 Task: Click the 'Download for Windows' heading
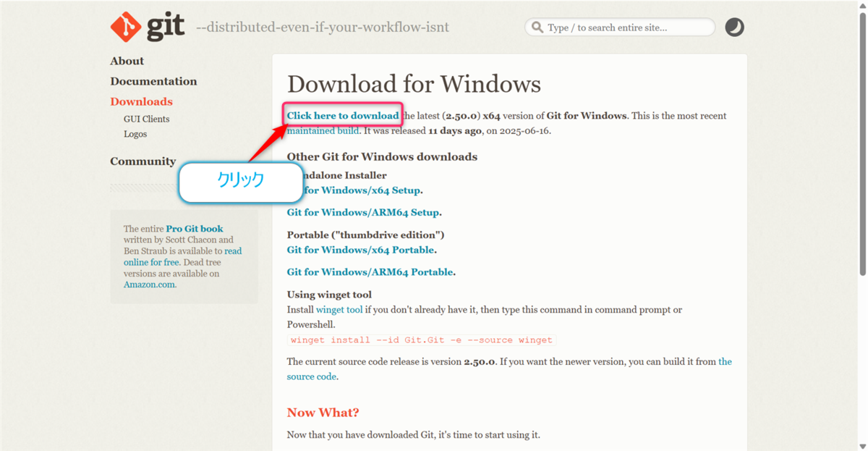[414, 84]
